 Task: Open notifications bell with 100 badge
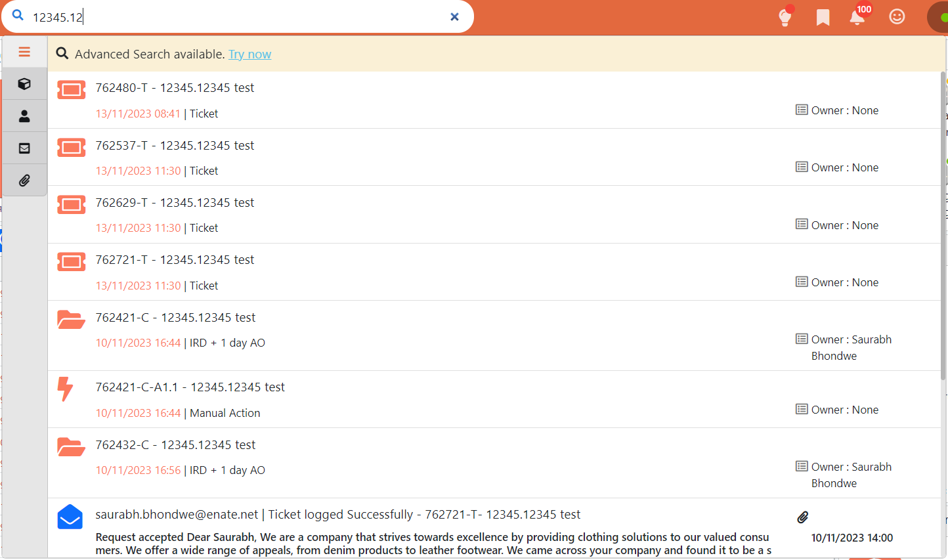pyautogui.click(x=857, y=17)
